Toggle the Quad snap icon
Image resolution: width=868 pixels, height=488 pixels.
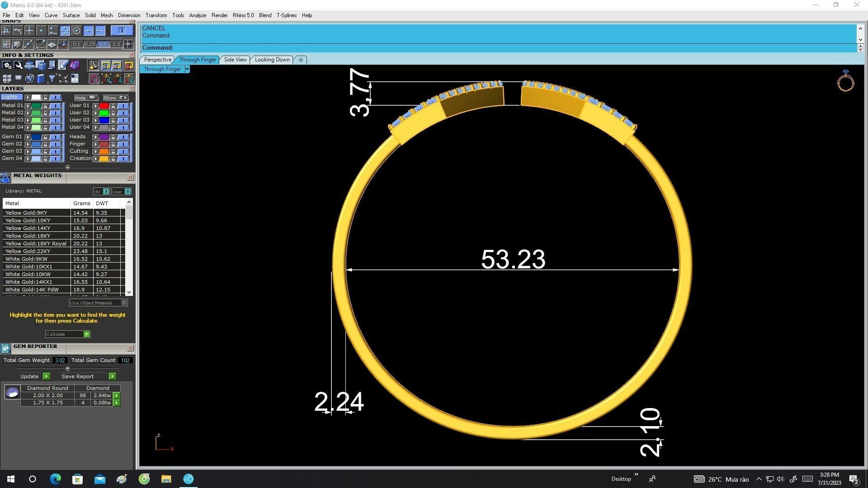coord(65,31)
